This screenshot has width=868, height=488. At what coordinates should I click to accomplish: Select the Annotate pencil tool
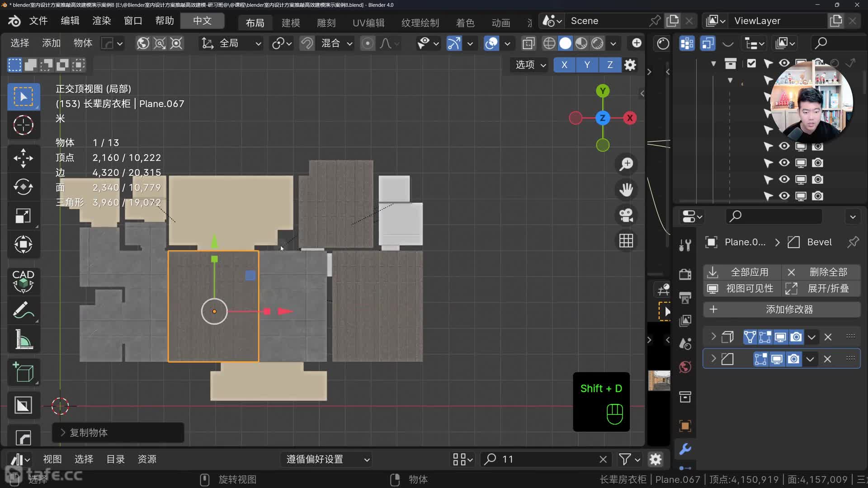[23, 310]
